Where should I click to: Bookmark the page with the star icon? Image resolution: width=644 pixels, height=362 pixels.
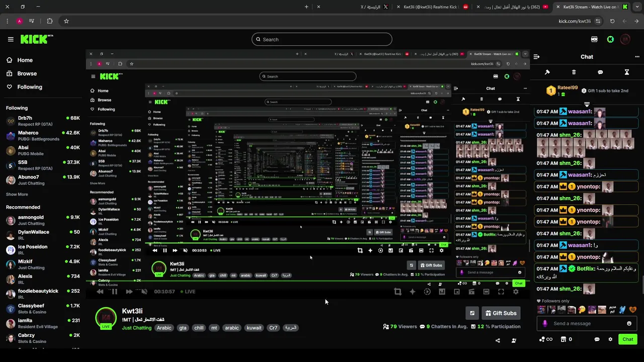[66, 21]
